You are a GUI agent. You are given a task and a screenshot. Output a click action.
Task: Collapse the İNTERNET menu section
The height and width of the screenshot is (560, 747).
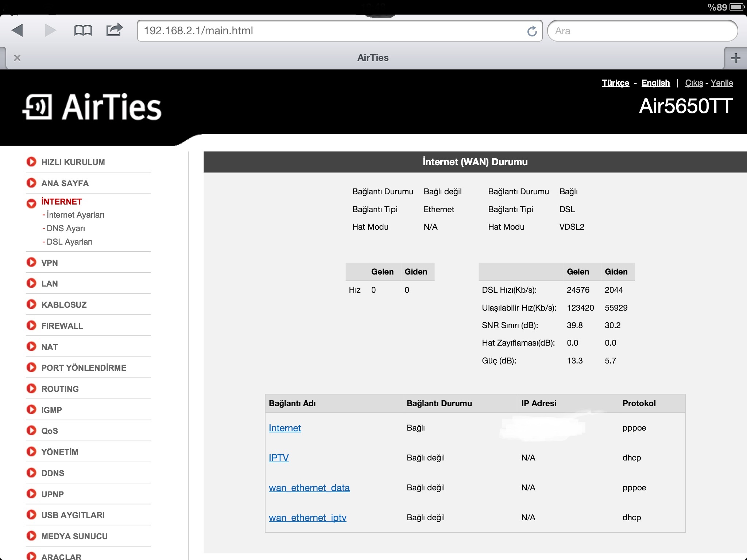point(62,202)
